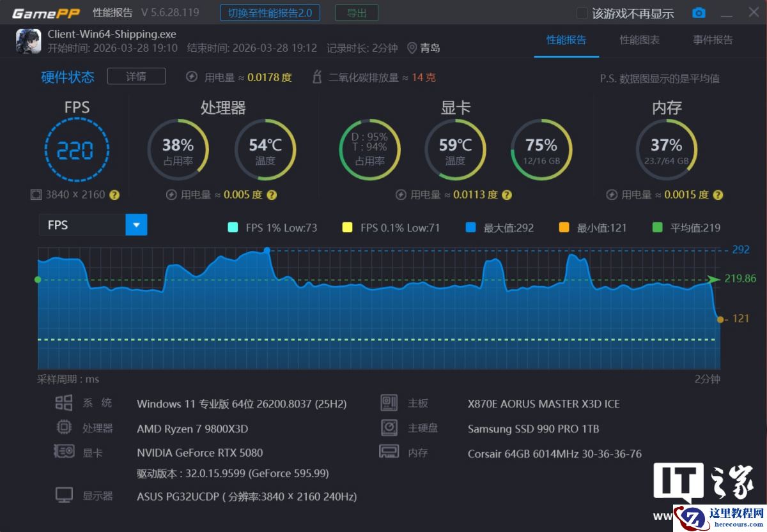Image resolution: width=767 pixels, height=532 pixels.
Task: Click the FPS 220 circular gauge
Action: [x=77, y=151]
